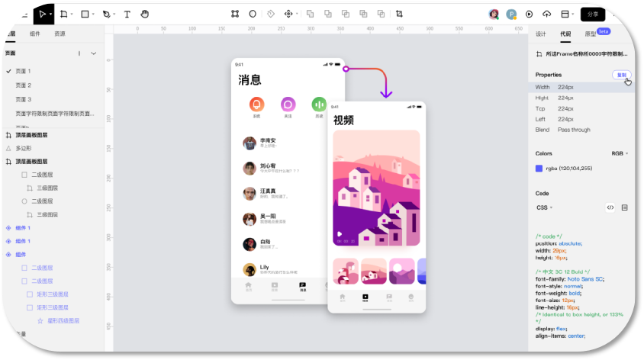Screen dimensions: 644x360
Task: Switch to the 设计 tab
Action: point(540,34)
